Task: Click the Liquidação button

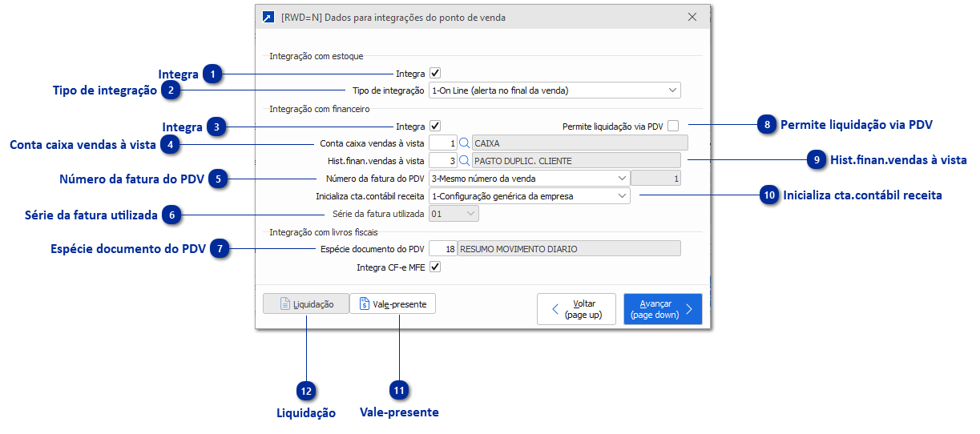Action: 305,304
